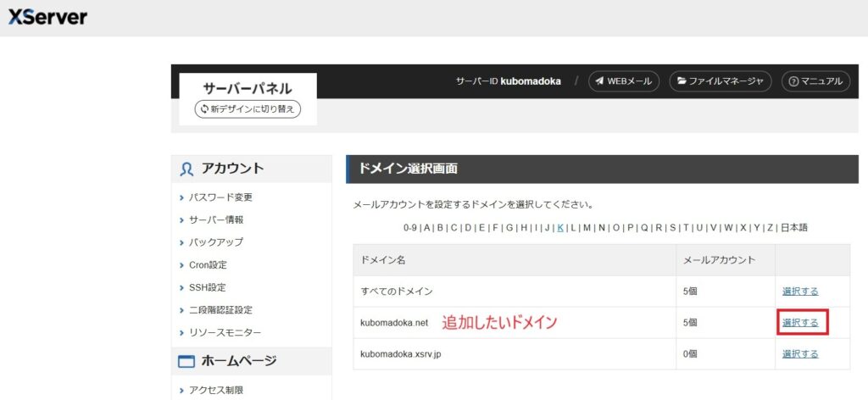This screenshot has width=868, height=400.
Task: Open パスワード変更 in sidebar
Action: point(220,197)
